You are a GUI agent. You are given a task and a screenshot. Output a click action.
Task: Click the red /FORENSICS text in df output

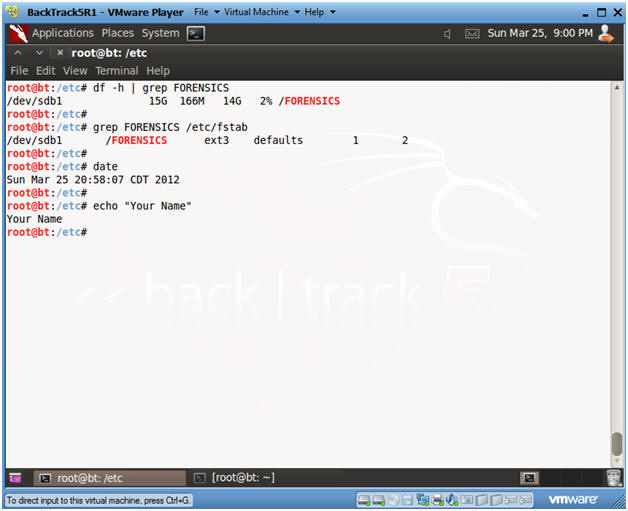point(309,101)
